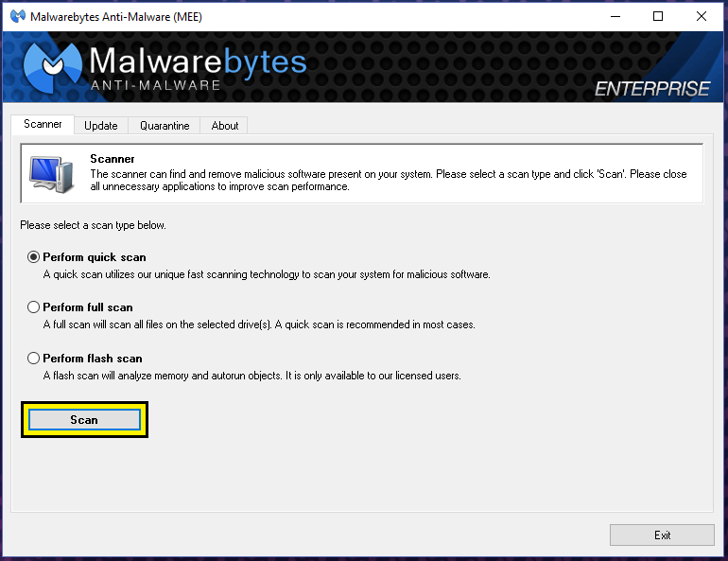Click the Scanner description heading in the info box
The image size is (728, 561).
[113, 159]
